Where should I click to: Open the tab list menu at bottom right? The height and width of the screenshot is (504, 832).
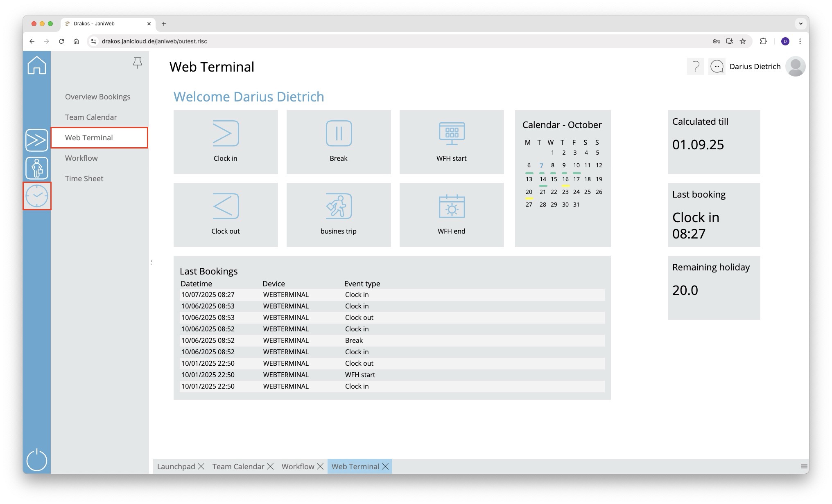[x=804, y=466]
